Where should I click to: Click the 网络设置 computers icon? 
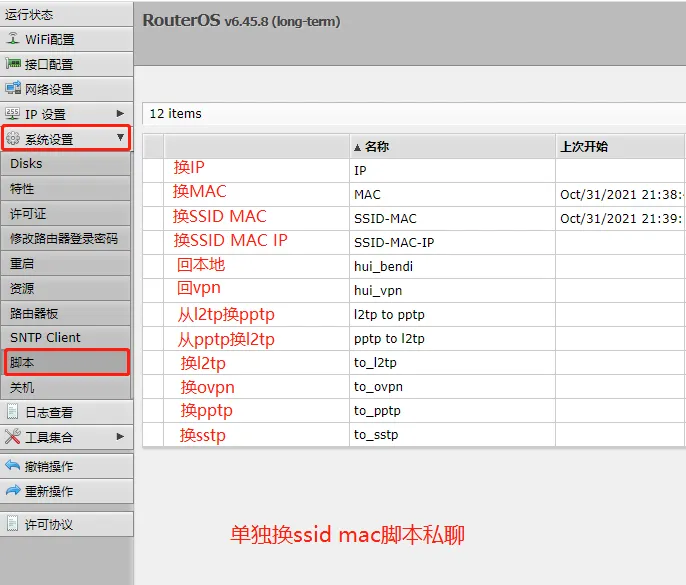[13, 88]
